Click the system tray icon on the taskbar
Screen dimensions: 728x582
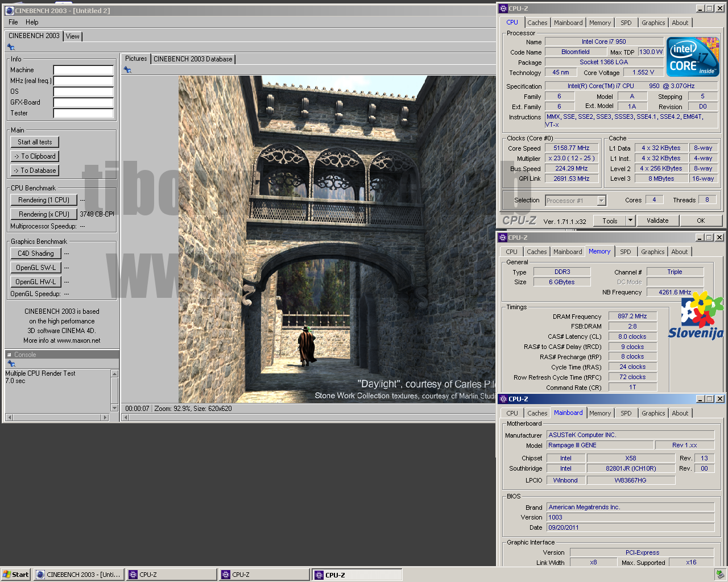click(720, 575)
